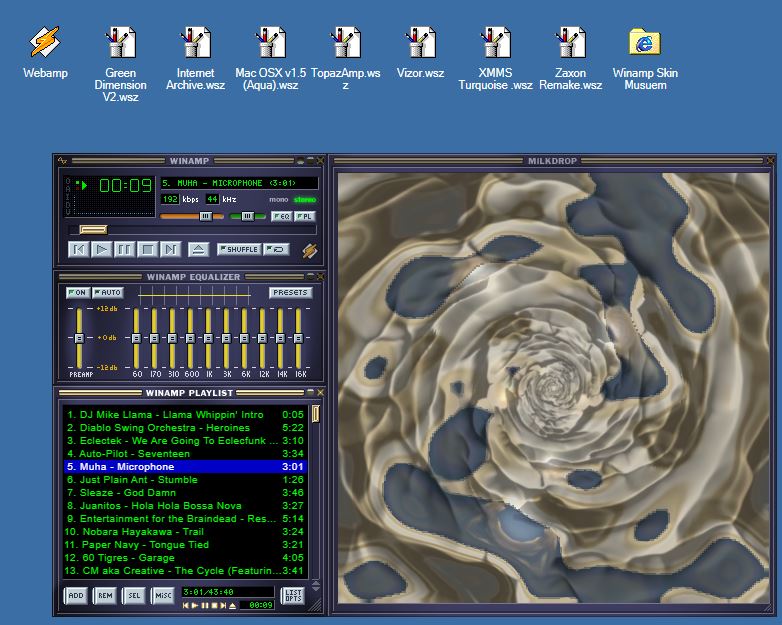Click the scrolling song title in main window
Screen dimensions: 782x625
[x=239, y=183]
